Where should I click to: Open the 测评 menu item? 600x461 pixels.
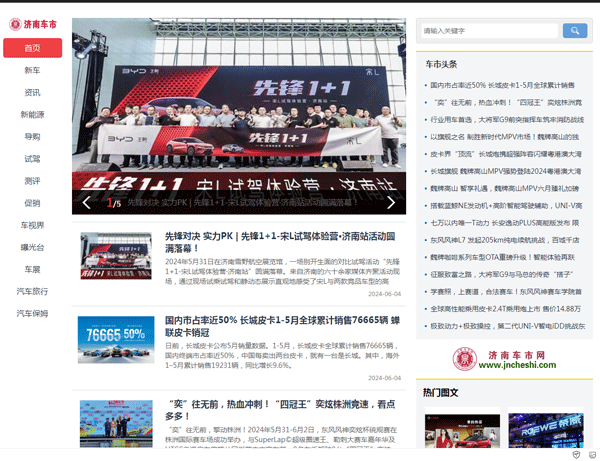click(x=33, y=181)
